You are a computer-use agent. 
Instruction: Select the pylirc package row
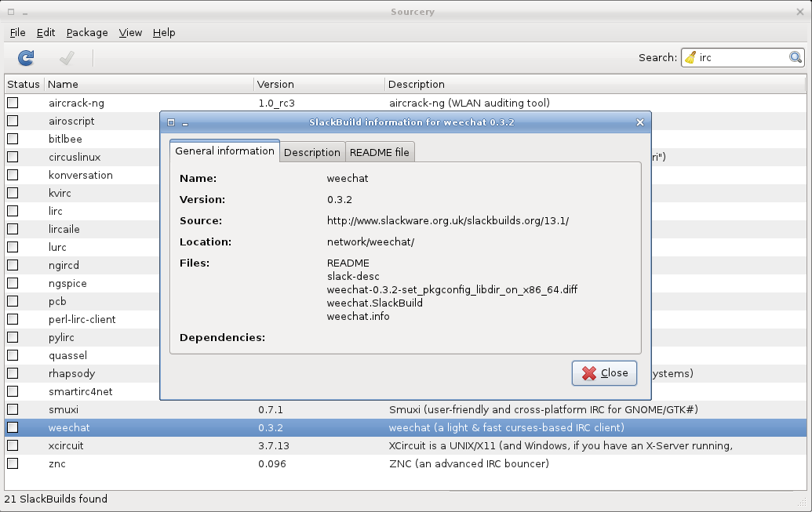(83, 337)
